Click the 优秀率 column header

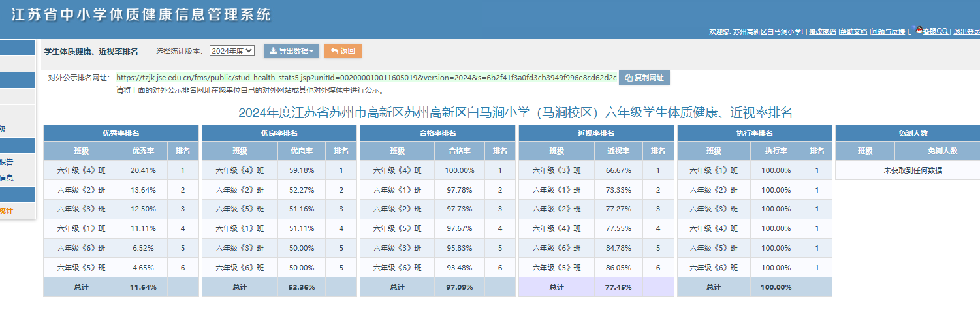click(143, 151)
